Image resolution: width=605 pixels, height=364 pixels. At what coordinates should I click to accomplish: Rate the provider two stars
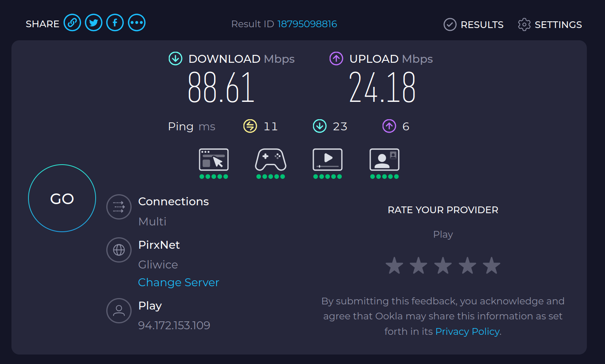click(418, 266)
